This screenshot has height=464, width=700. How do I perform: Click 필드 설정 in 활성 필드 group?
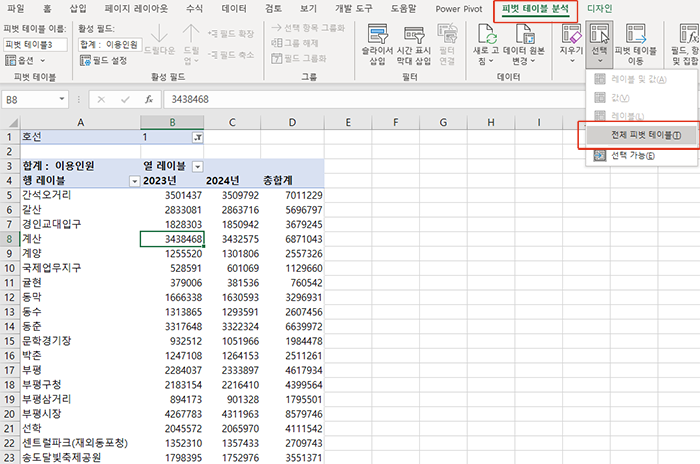point(104,60)
